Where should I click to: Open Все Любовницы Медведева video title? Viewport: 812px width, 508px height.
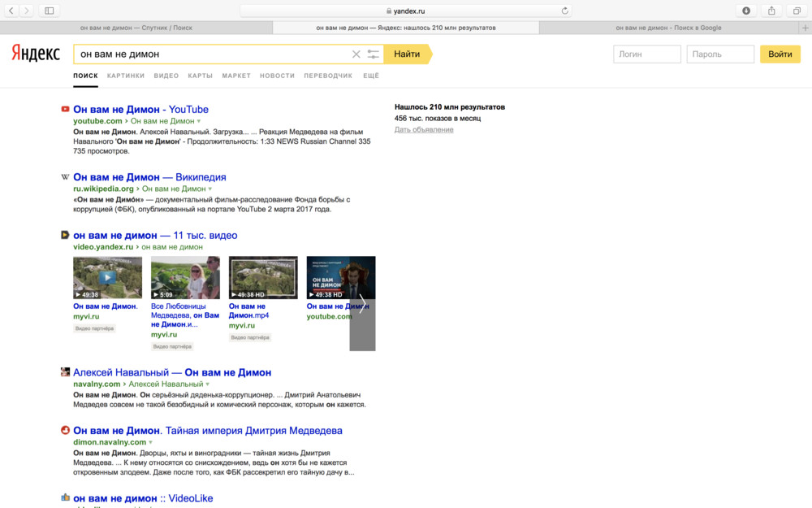click(185, 315)
